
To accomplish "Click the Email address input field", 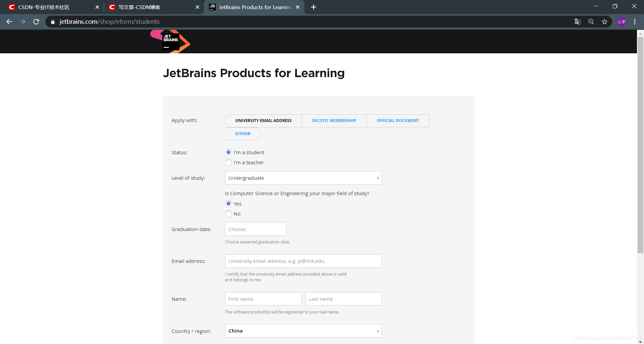I will coord(303,261).
